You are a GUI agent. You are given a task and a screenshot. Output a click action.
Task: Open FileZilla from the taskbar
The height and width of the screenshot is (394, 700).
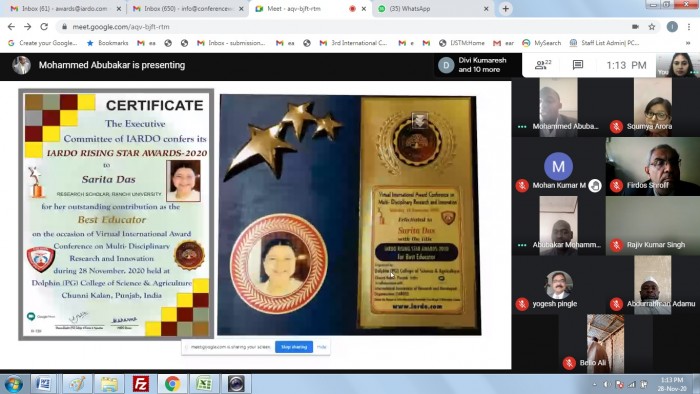click(x=141, y=384)
